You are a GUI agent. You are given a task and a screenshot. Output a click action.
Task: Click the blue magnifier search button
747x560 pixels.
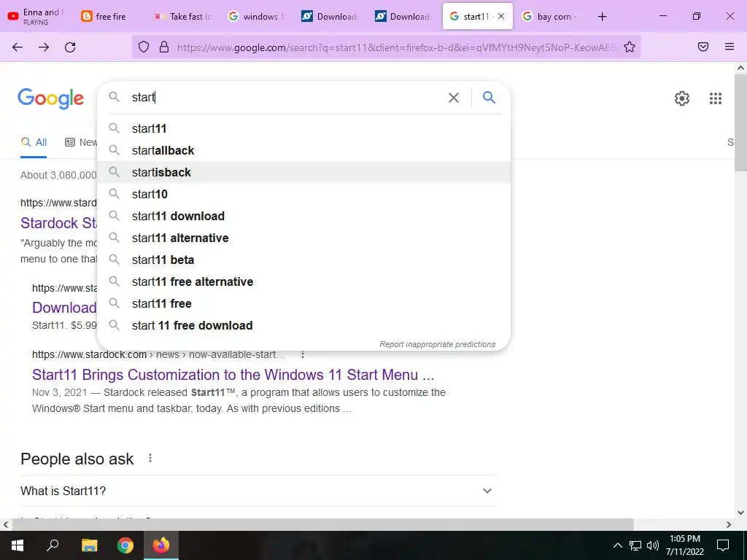coord(489,97)
